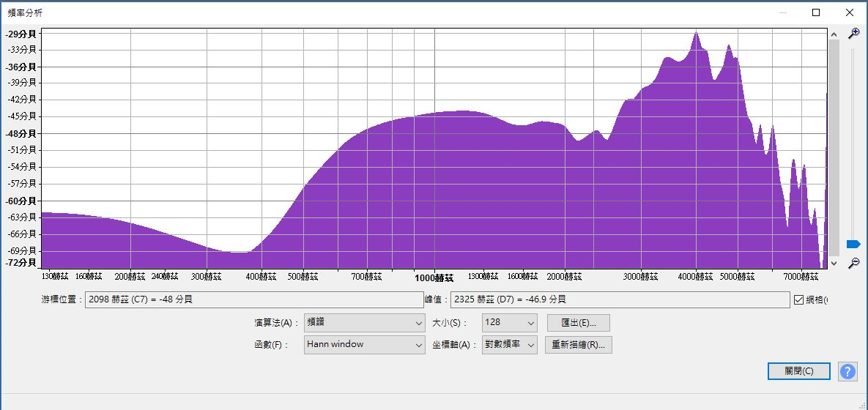
Task: Open the 演算法 dropdown showing 頻譜
Action: [x=364, y=323]
